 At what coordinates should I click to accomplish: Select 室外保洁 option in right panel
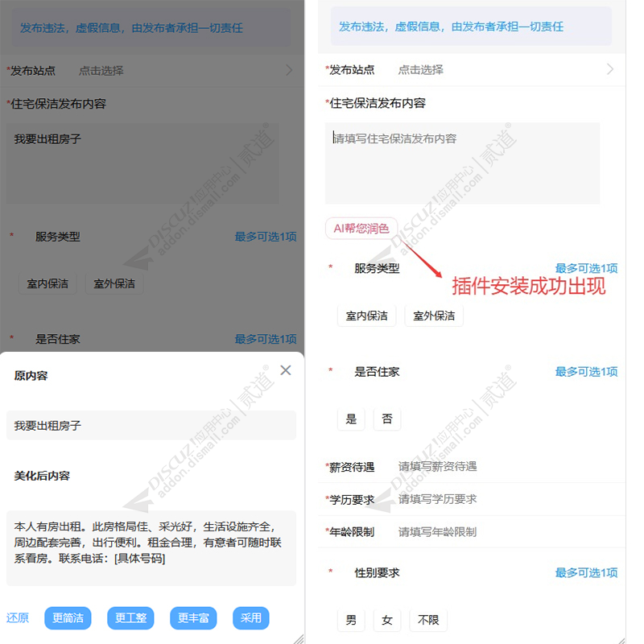[x=434, y=316]
